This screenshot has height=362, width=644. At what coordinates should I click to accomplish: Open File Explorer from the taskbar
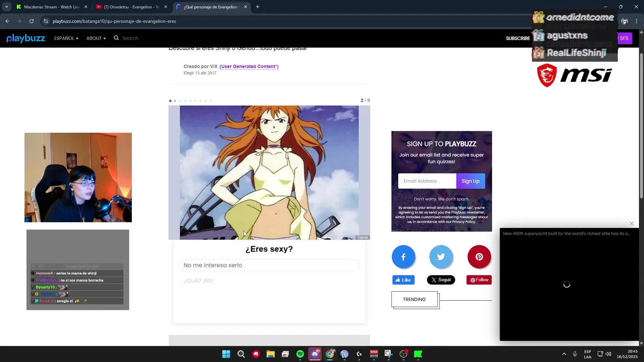point(270,354)
